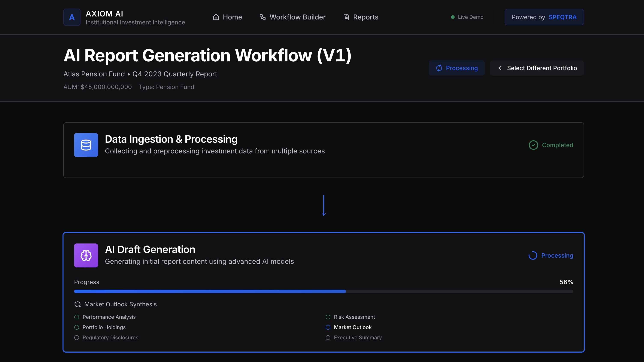Go to the Reports nav item
Image resolution: width=644 pixels, height=362 pixels.
pyautogui.click(x=361, y=17)
